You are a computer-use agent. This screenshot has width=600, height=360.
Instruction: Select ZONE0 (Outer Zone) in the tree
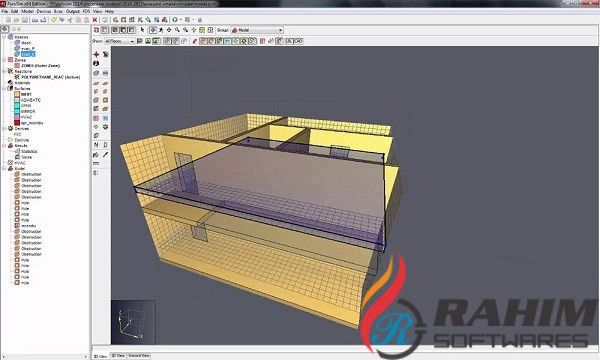[x=41, y=66]
